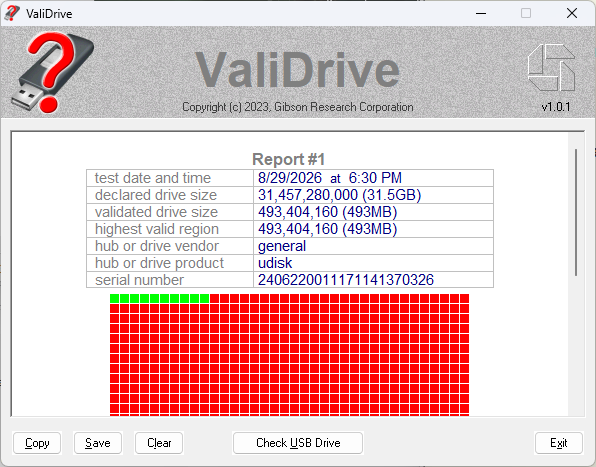596x467 pixels.
Task: Start test with Check USB Drive
Action: click(298, 443)
